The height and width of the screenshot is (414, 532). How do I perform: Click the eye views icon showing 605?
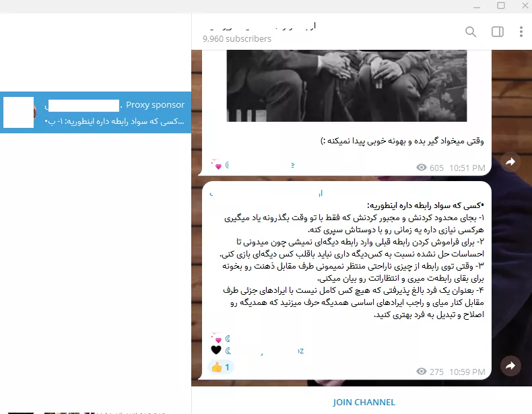coord(422,168)
